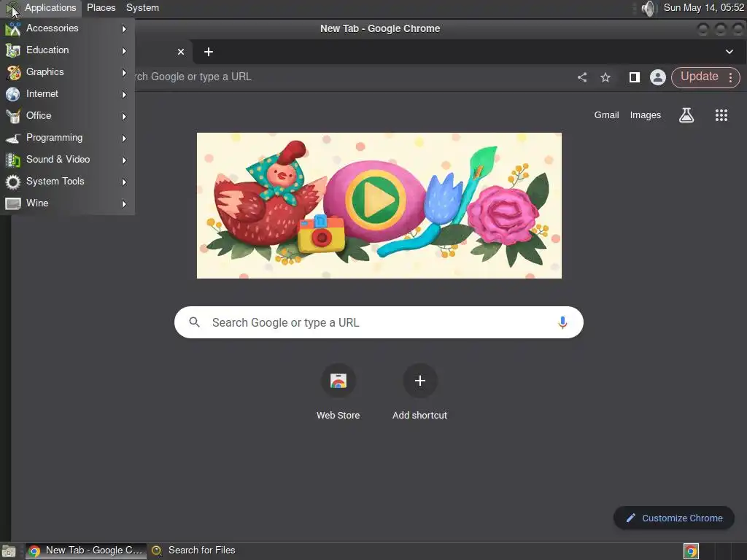Viewport: 747px width, 560px height.
Task: Click the Graphics palette icon
Action: [x=13, y=72]
